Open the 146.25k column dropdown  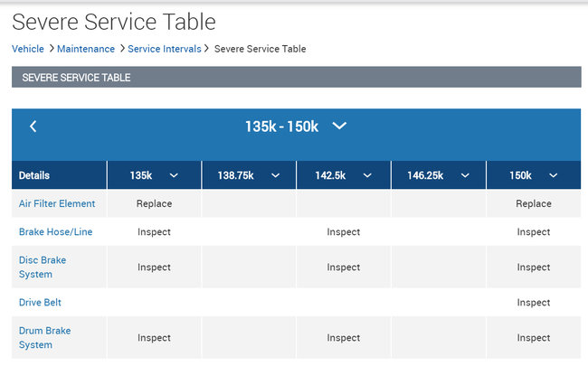pos(465,175)
